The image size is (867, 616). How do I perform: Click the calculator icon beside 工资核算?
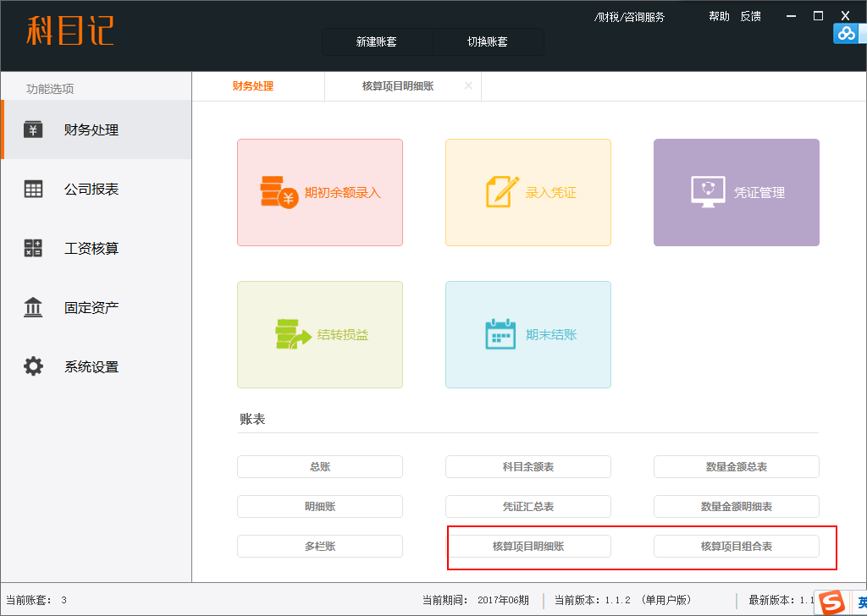(33, 249)
